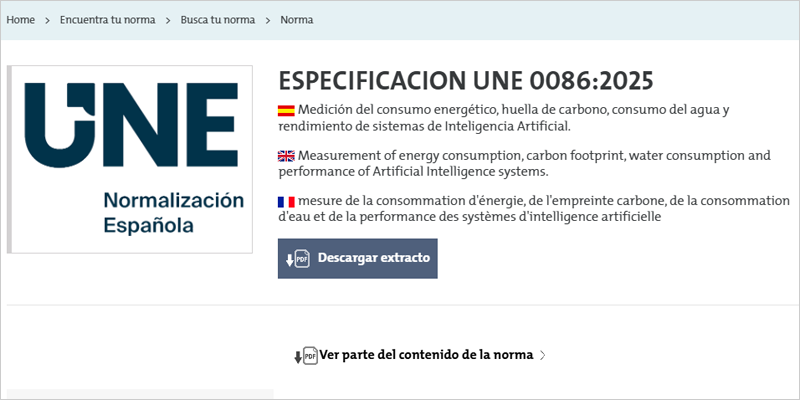Click the UNE Normalización Española logo
Image resolution: width=800 pixels, height=400 pixels.
click(130, 159)
